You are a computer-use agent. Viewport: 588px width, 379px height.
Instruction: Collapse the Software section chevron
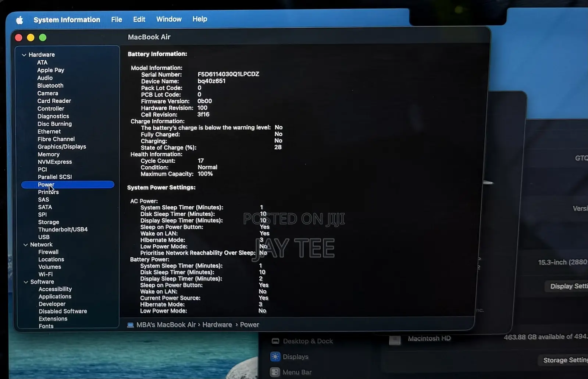pos(26,282)
